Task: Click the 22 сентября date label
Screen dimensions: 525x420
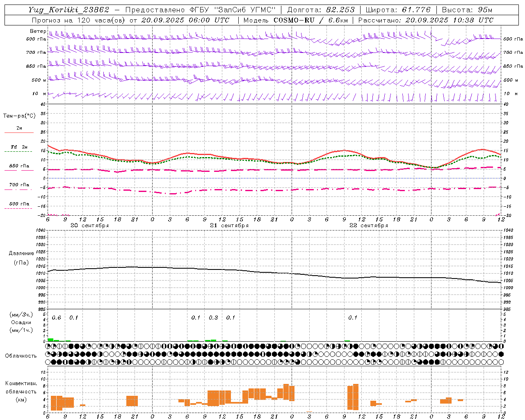Action: tap(369, 226)
